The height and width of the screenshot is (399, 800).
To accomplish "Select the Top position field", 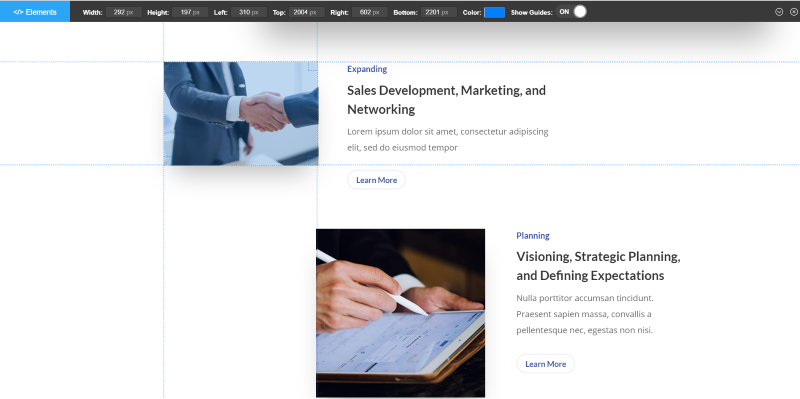I will [x=307, y=12].
